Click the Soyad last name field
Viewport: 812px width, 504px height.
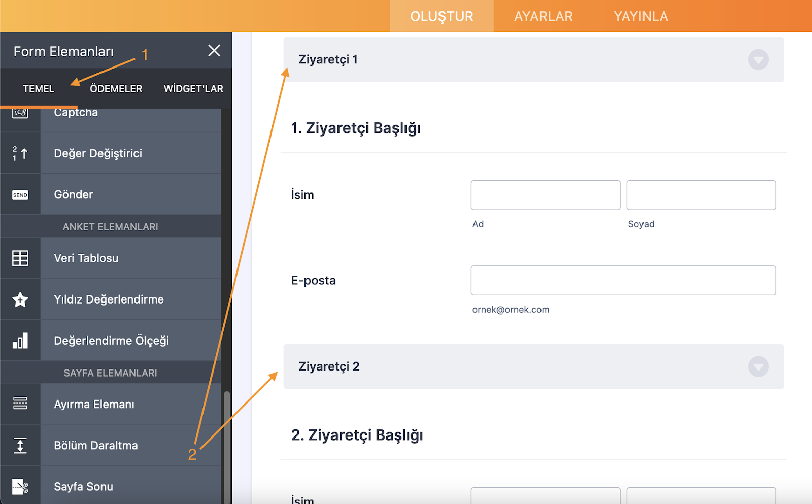click(701, 195)
